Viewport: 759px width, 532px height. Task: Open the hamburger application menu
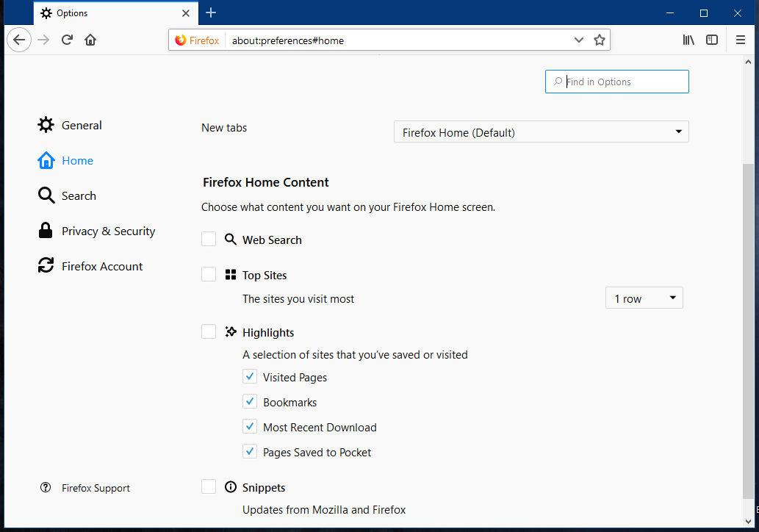[x=740, y=40]
